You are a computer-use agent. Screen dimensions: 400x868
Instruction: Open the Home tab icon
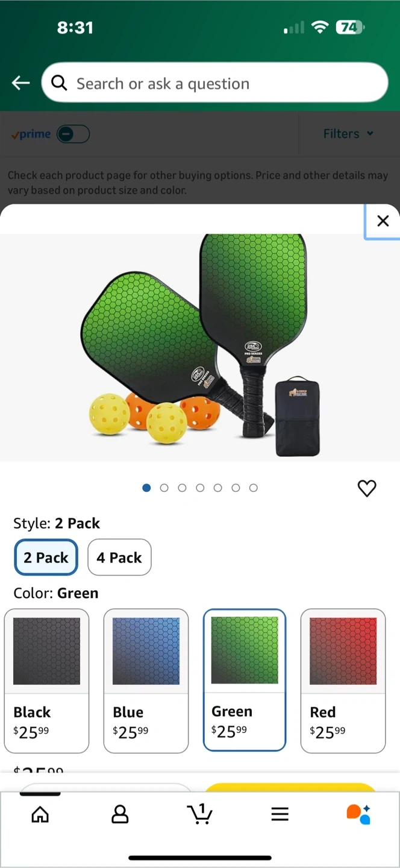click(40, 815)
